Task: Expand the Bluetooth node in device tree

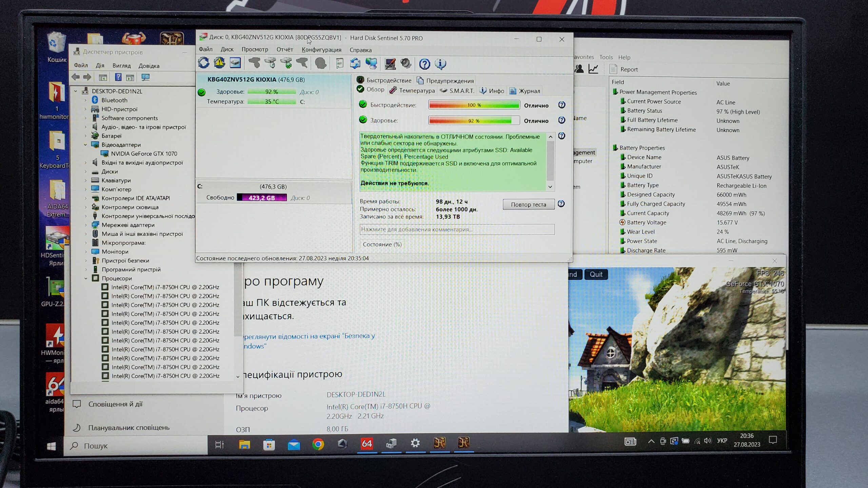Action: (x=86, y=100)
